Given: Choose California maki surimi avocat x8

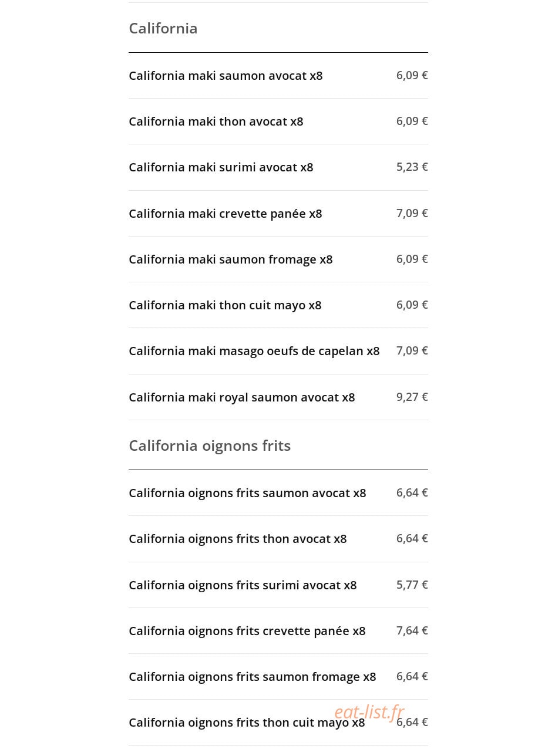Looking at the screenshot, I should pos(278,167).
